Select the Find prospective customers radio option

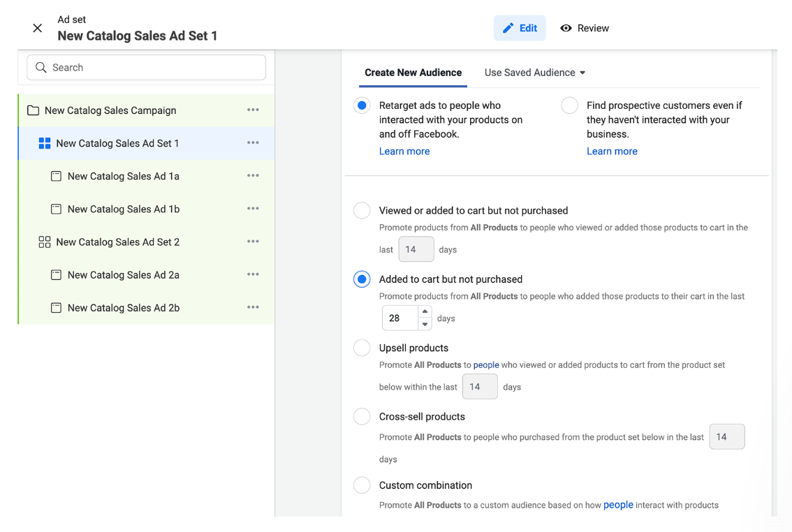570,105
